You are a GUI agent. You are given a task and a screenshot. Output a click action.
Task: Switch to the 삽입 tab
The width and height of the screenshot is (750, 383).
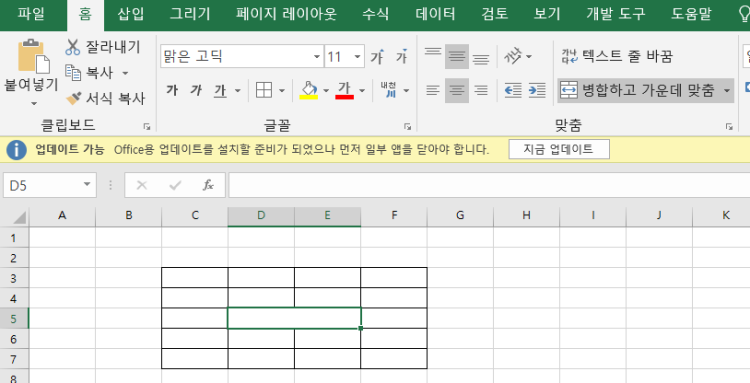pos(131,14)
